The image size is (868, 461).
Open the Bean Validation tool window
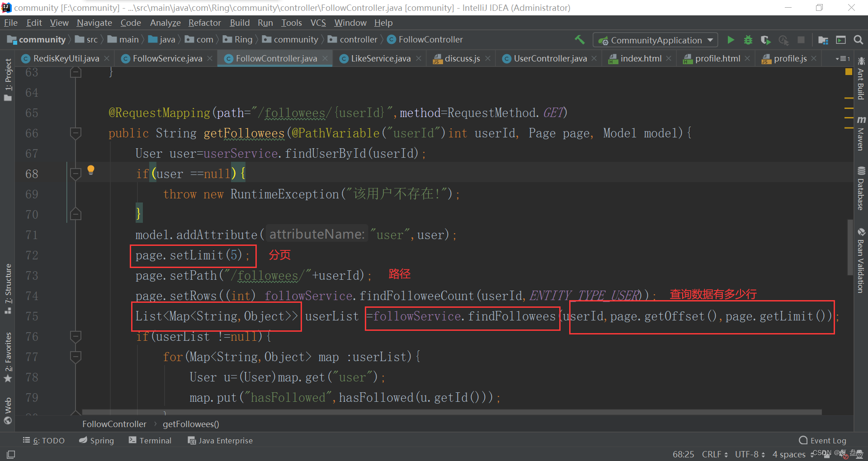(x=861, y=261)
